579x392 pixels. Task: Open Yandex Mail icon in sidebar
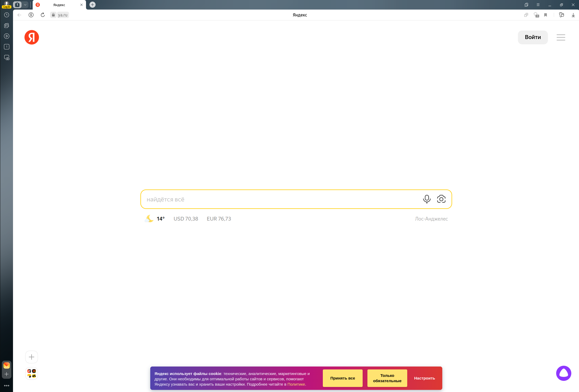(x=7, y=365)
